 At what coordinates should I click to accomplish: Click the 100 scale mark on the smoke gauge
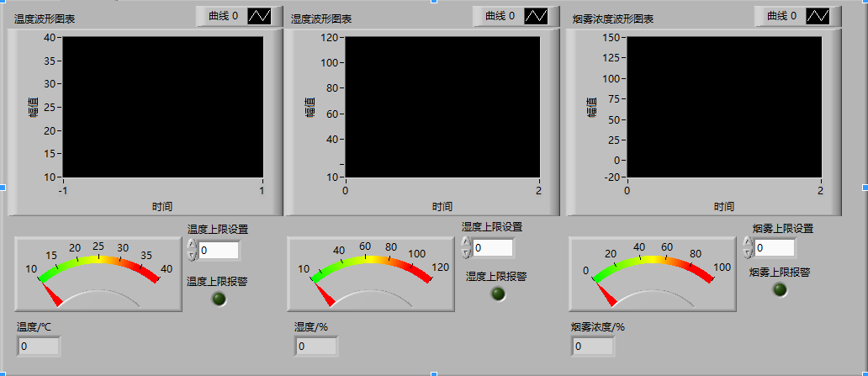click(x=722, y=267)
